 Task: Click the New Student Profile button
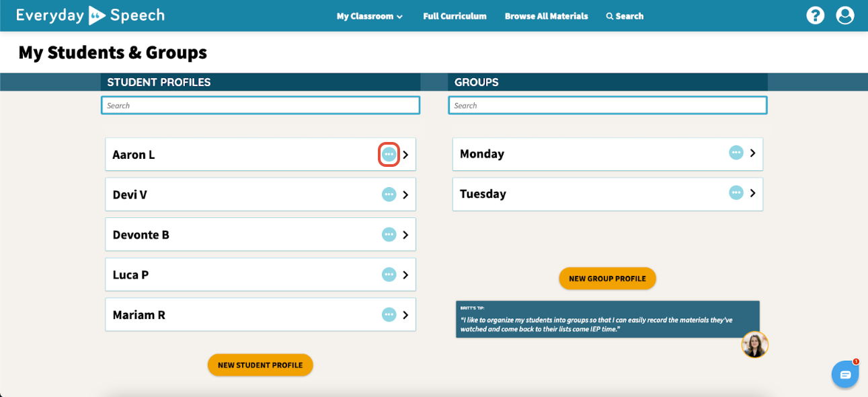tap(260, 365)
